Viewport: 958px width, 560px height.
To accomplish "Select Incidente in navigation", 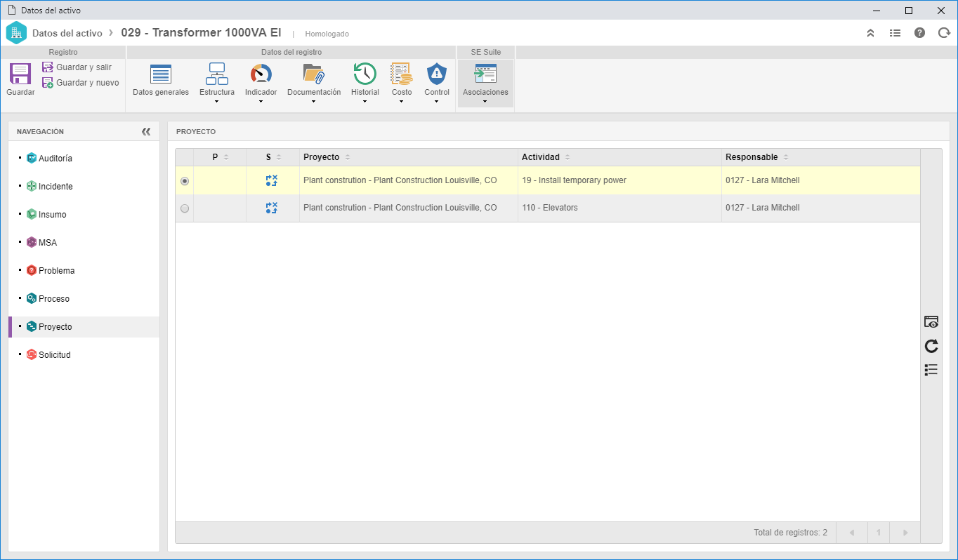I will (x=55, y=187).
